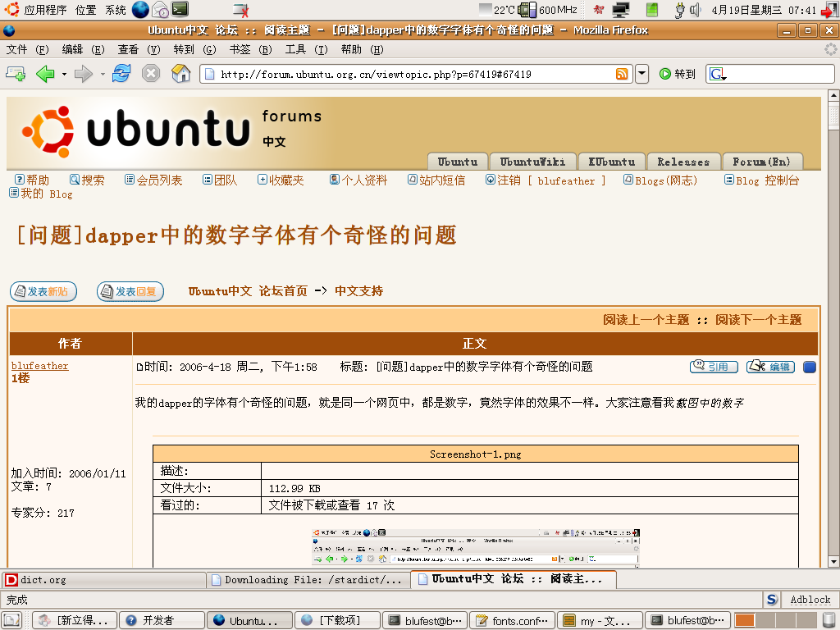840x630 pixels.
Task: Click the 发表回复 reply button
Action: (130, 291)
